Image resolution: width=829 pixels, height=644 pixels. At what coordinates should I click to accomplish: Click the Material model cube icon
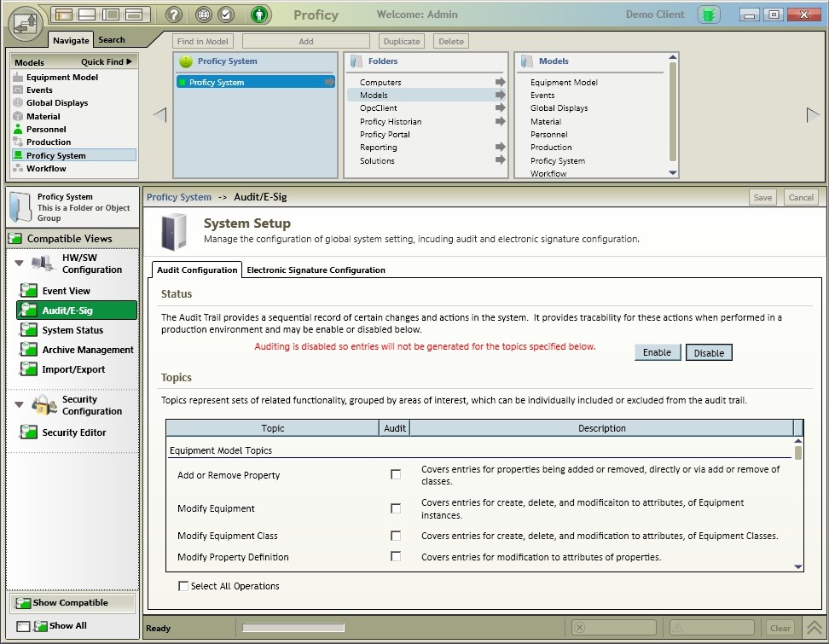[18, 116]
